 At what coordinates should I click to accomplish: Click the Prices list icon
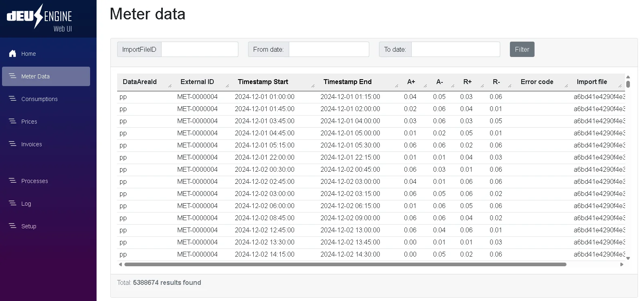[x=13, y=121]
